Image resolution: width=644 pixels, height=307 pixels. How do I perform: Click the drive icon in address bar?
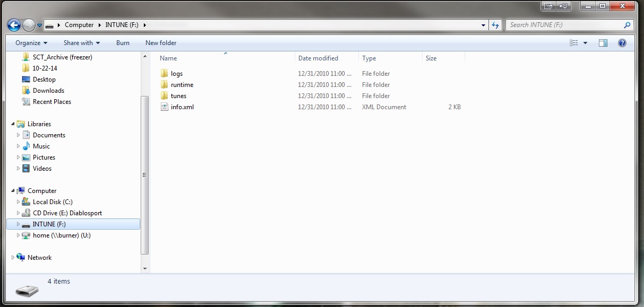tap(49, 25)
